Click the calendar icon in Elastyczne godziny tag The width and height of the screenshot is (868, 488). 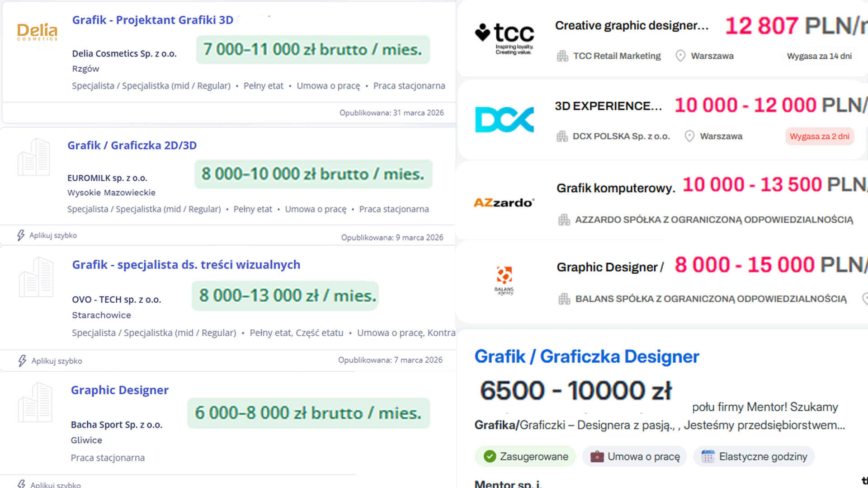708,456
